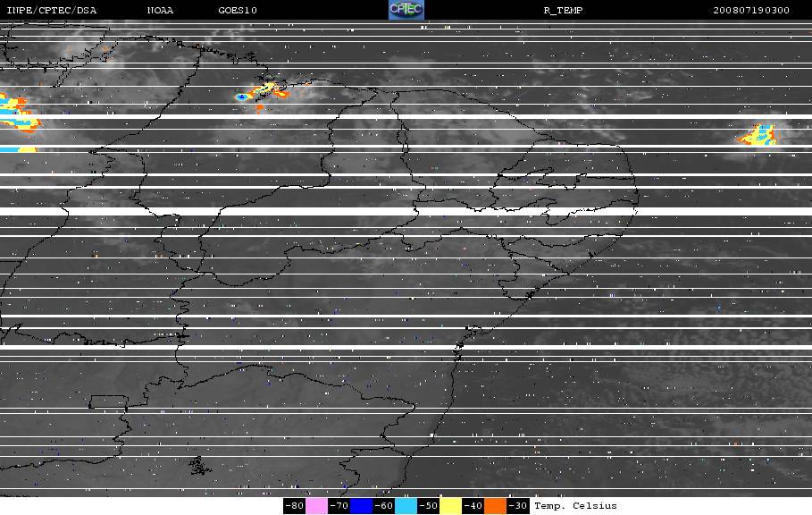Image resolution: width=812 pixels, height=515 pixels.
Task: Click the -30 temperature legend label
Action: [x=517, y=506]
